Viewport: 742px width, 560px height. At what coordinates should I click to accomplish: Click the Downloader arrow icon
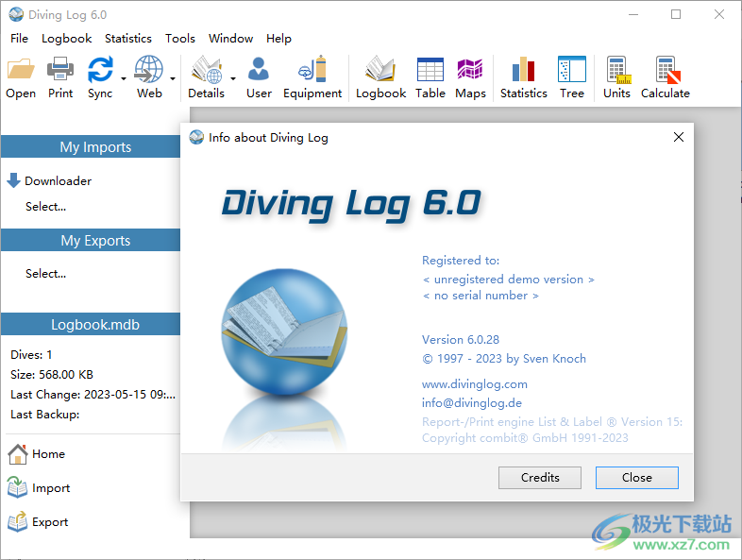[x=13, y=180]
